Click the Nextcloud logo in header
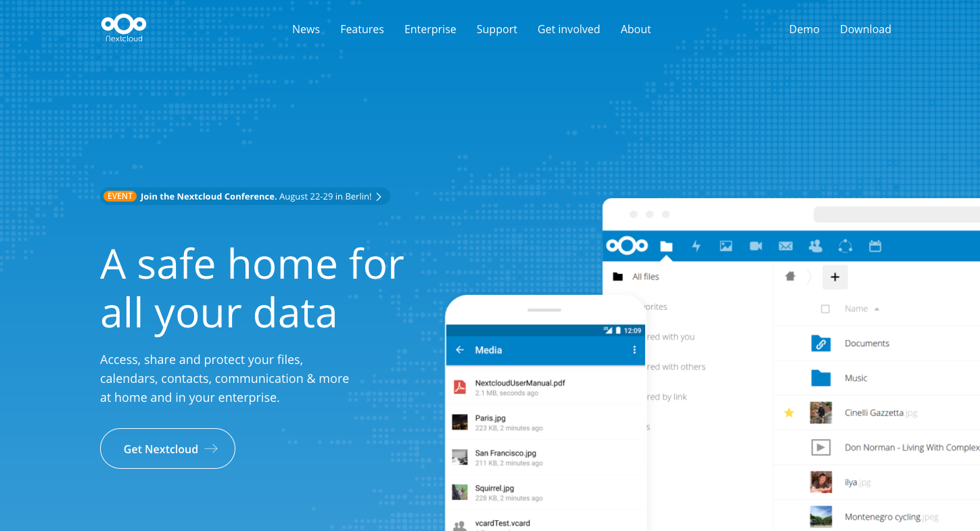 coord(124,28)
